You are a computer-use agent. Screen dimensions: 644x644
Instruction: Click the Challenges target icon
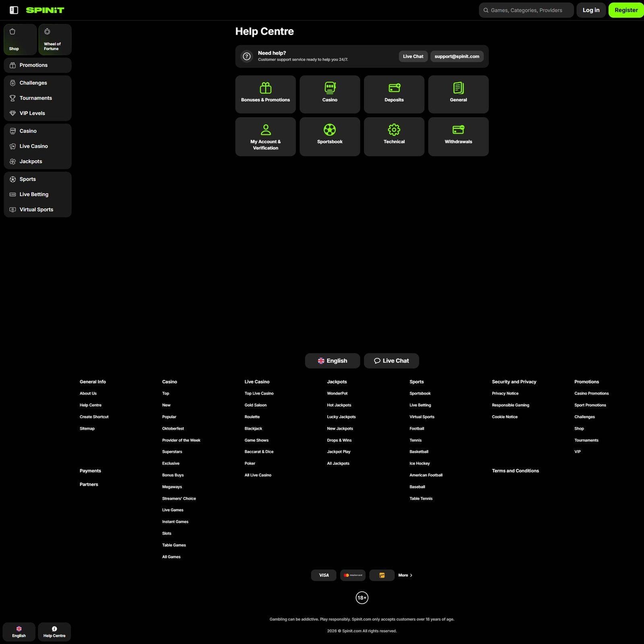click(12, 83)
